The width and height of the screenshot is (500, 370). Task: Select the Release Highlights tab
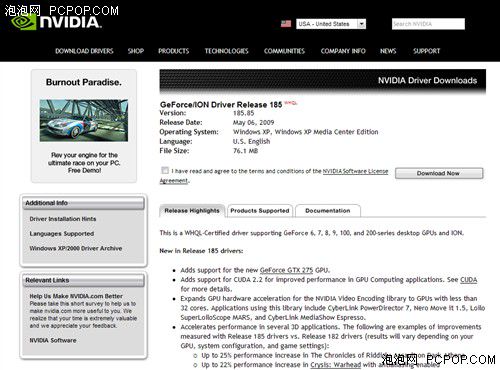(192, 211)
